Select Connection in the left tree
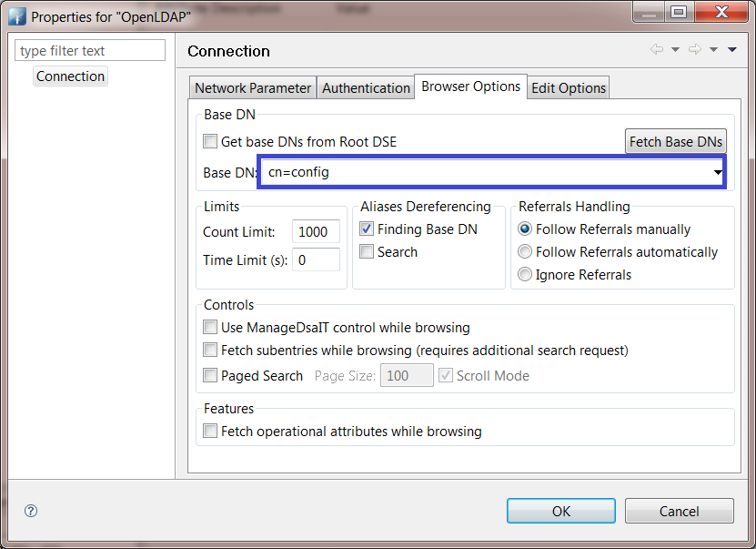756x549 pixels. [70, 76]
